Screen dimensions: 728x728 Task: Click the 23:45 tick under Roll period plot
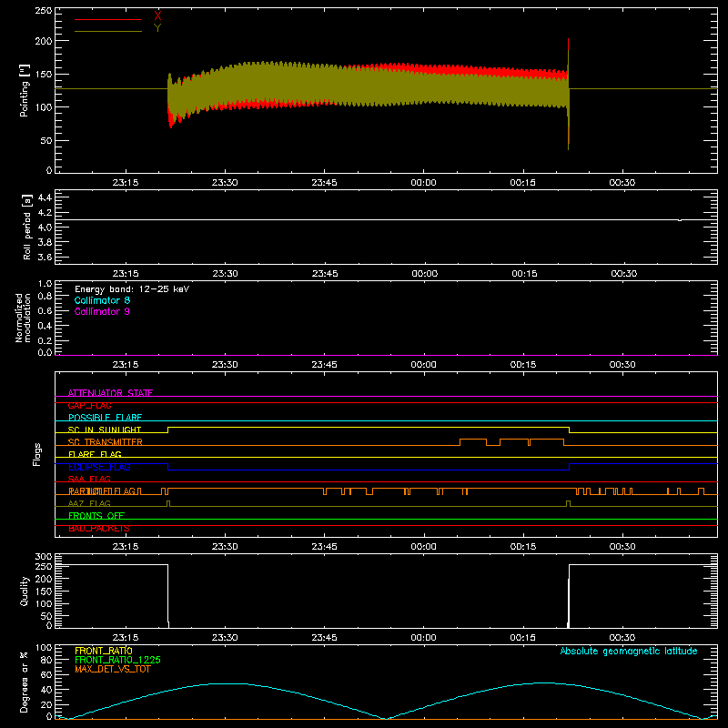[x=325, y=274]
